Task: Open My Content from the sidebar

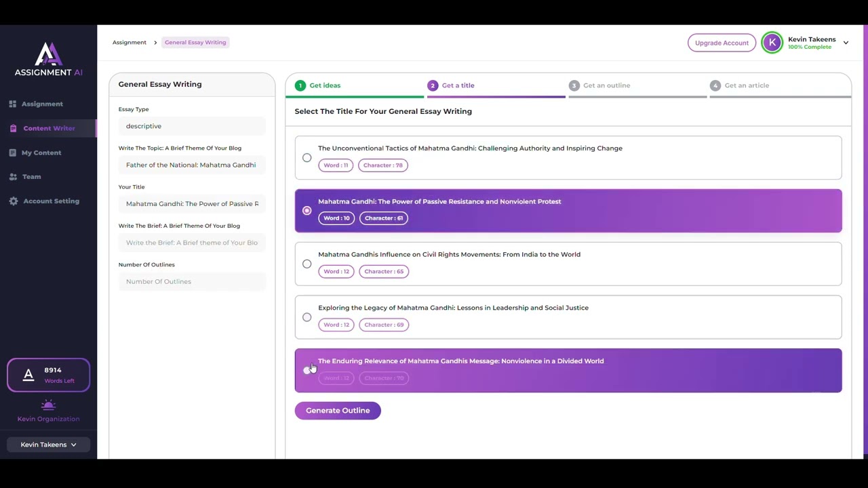Action: pyautogui.click(x=41, y=152)
